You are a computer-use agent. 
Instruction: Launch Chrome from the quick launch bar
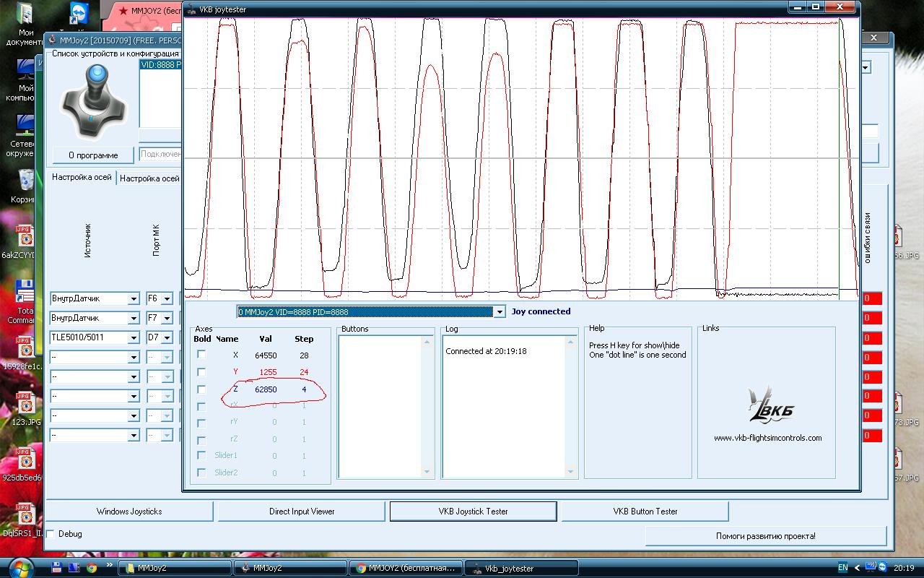[92, 568]
